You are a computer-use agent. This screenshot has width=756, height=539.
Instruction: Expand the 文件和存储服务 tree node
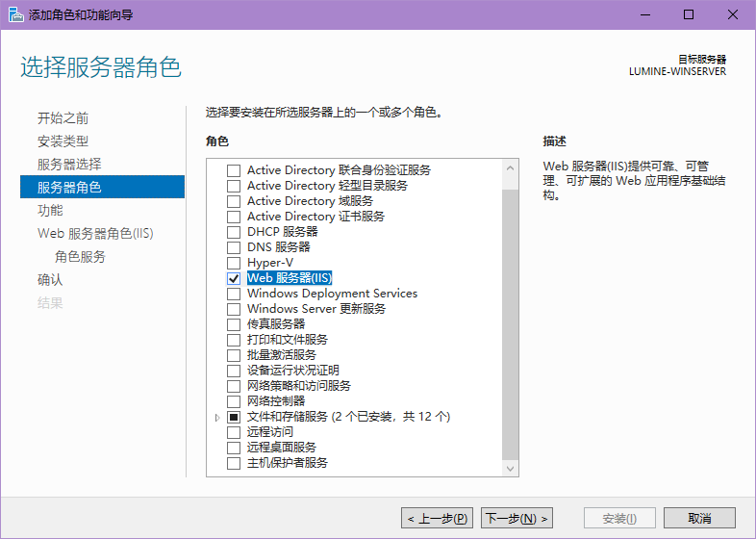point(216,418)
